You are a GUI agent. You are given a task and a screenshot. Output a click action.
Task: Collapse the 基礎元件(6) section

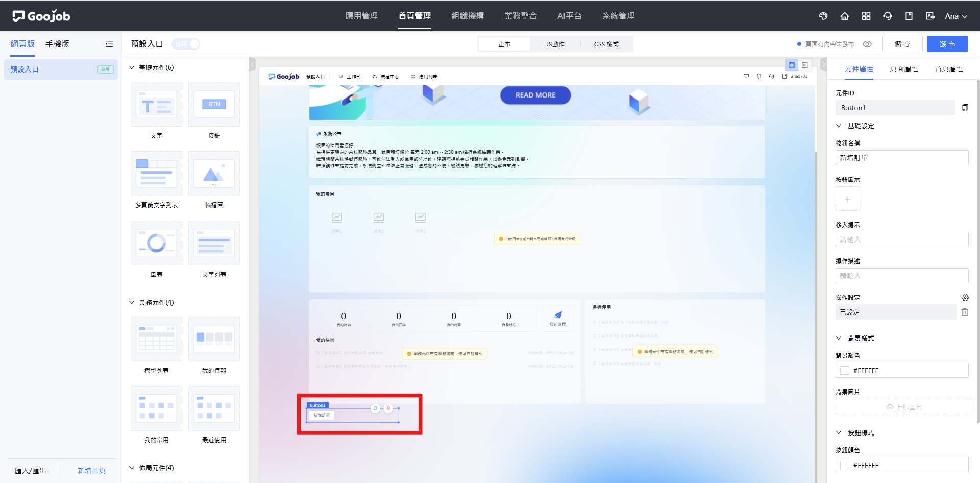coord(132,67)
